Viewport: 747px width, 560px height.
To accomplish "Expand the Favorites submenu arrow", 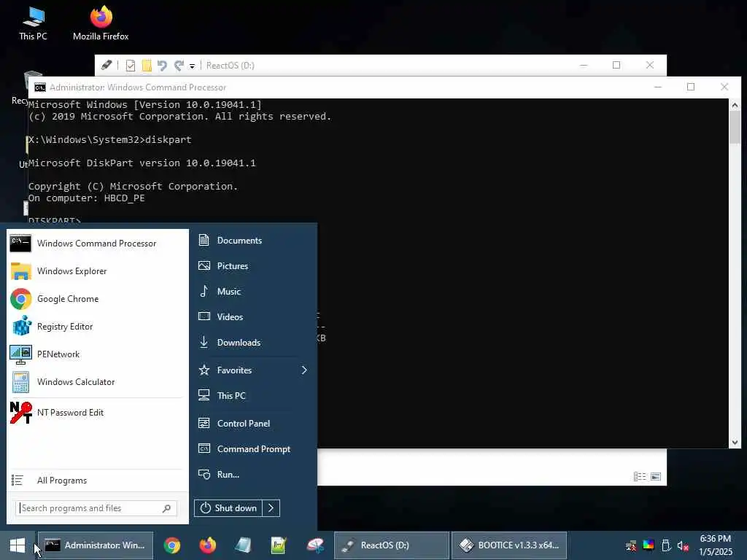I will point(304,370).
